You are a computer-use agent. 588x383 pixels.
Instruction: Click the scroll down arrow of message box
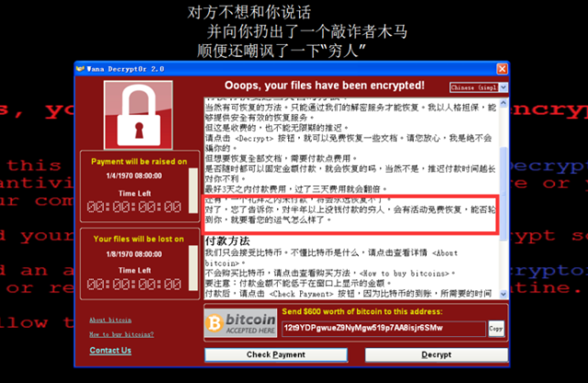pos(504,294)
